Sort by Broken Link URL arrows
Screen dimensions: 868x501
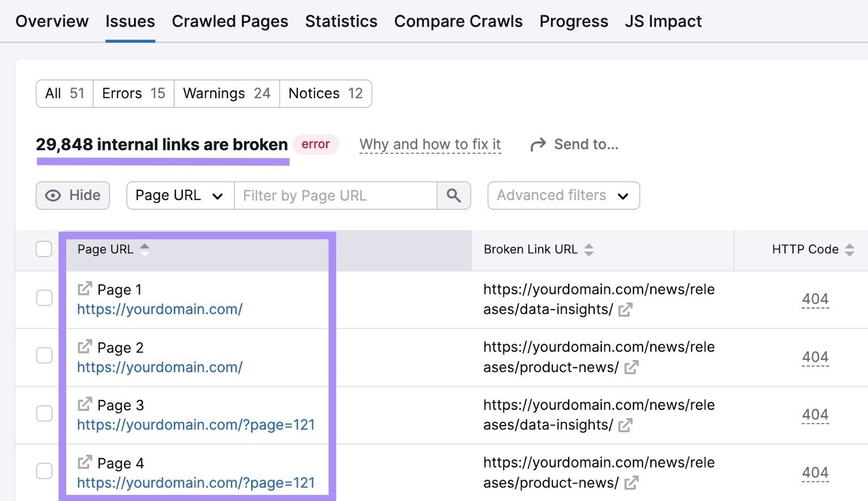pos(589,249)
